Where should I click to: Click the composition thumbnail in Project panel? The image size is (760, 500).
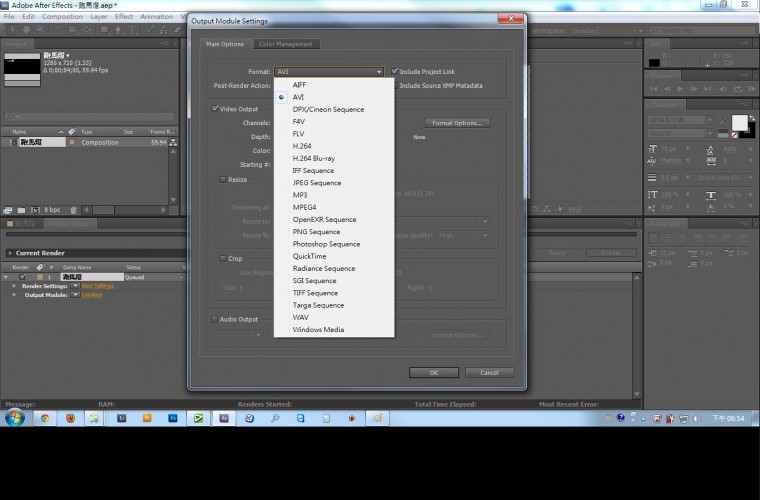21,63
